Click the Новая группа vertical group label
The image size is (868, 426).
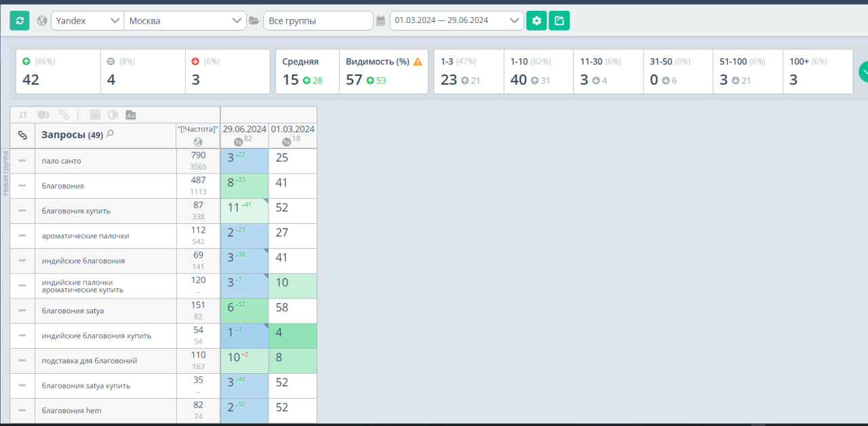pyautogui.click(x=5, y=172)
